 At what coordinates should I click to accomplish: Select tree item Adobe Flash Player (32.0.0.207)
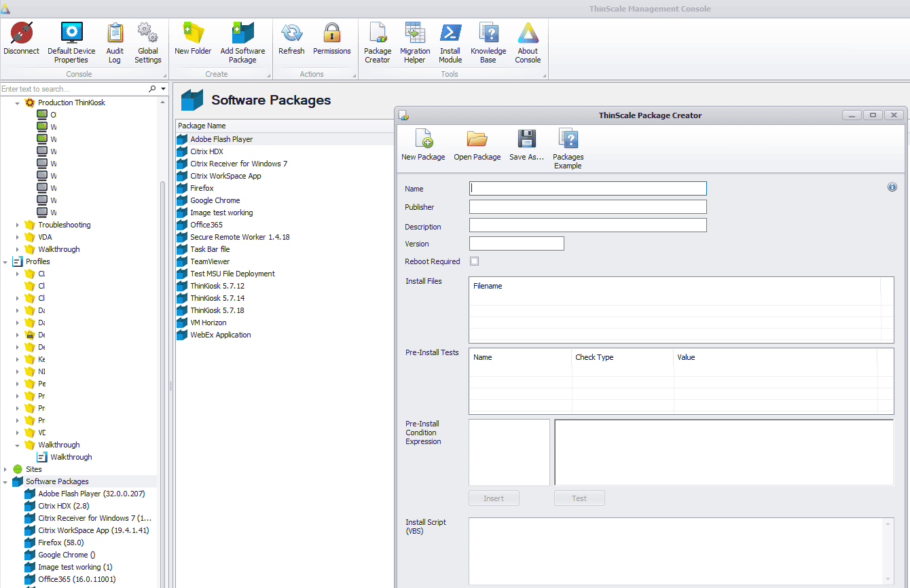(92, 494)
